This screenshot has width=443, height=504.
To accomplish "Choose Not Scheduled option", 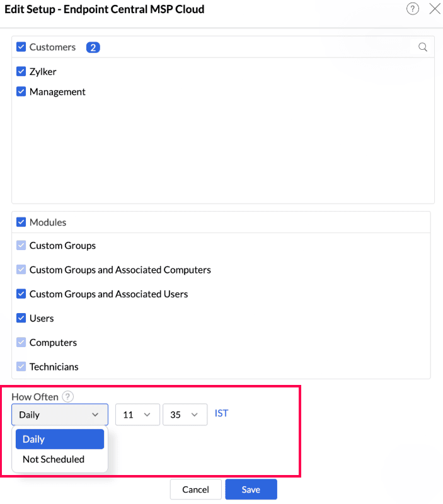I will pyautogui.click(x=54, y=459).
